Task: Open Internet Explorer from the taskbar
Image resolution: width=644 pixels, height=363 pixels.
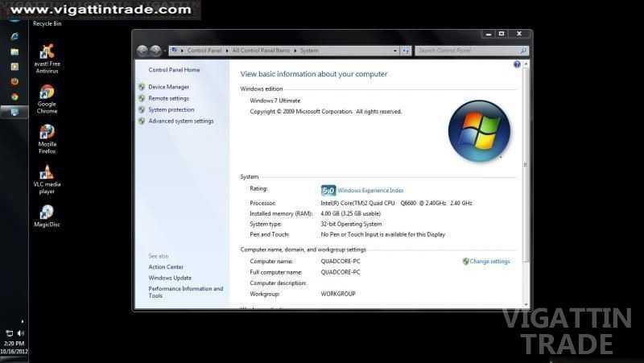Action: (14, 36)
